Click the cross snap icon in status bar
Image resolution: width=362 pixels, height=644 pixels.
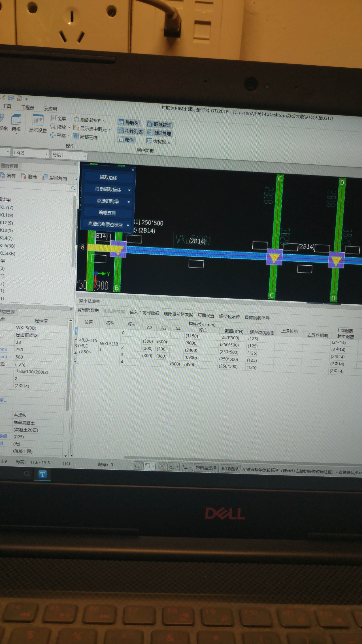[162, 466]
